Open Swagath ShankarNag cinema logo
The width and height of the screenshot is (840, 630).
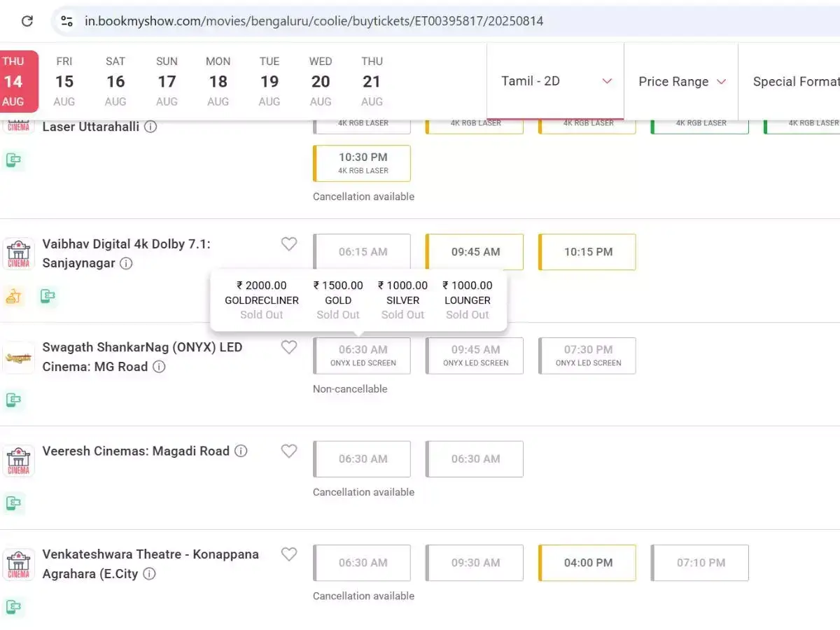[x=18, y=358]
